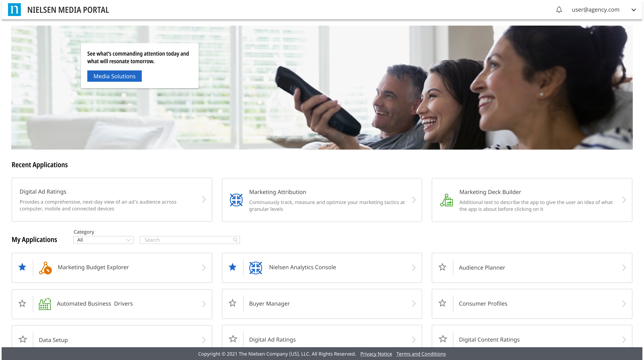The width and height of the screenshot is (644, 360).
Task: Open the Category dropdown
Action: (x=103, y=240)
